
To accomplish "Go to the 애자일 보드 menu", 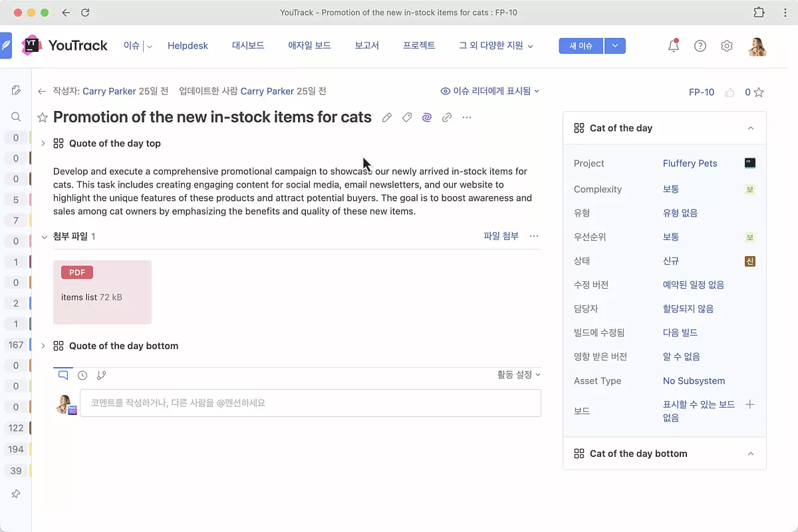I will point(309,46).
